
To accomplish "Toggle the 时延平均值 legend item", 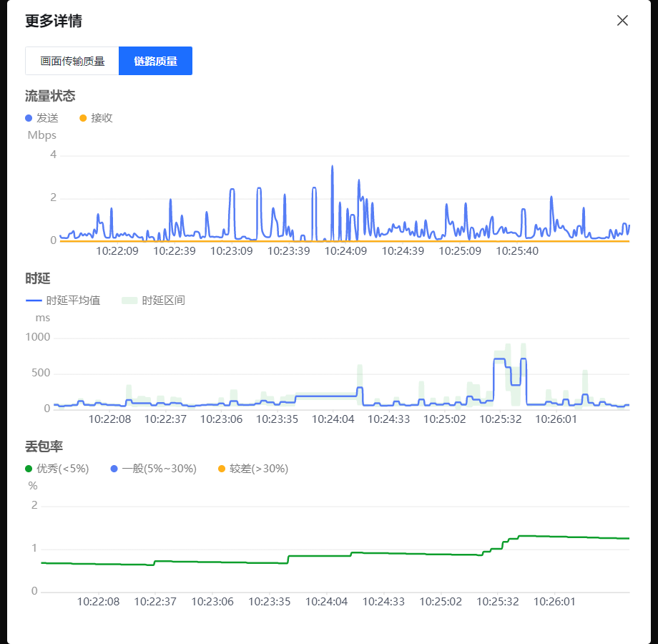I will click(63, 301).
